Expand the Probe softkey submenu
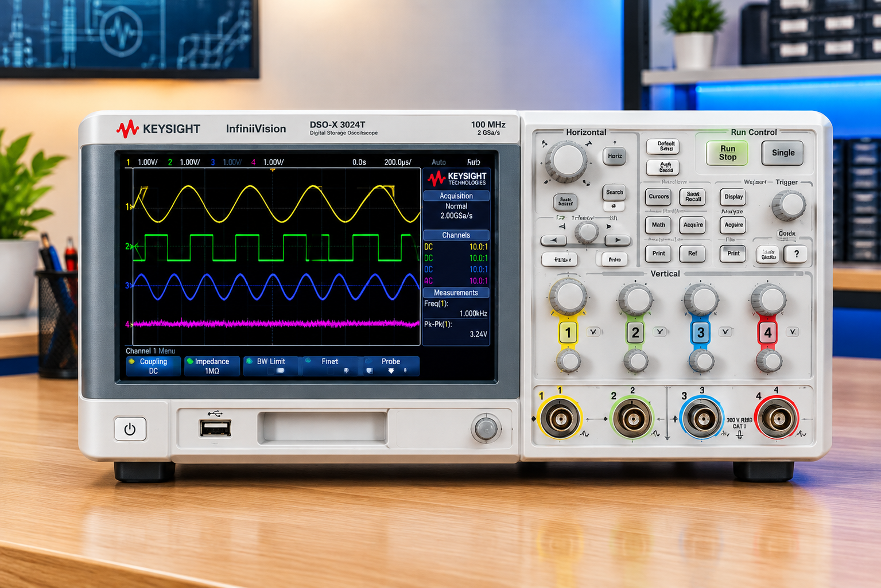The width and height of the screenshot is (881, 588). (391, 366)
